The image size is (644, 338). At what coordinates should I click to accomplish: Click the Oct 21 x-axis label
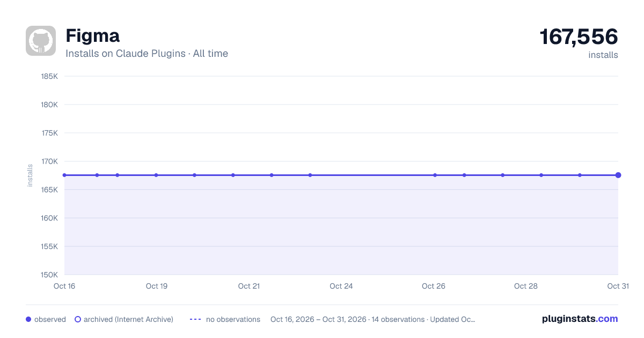coord(249,286)
